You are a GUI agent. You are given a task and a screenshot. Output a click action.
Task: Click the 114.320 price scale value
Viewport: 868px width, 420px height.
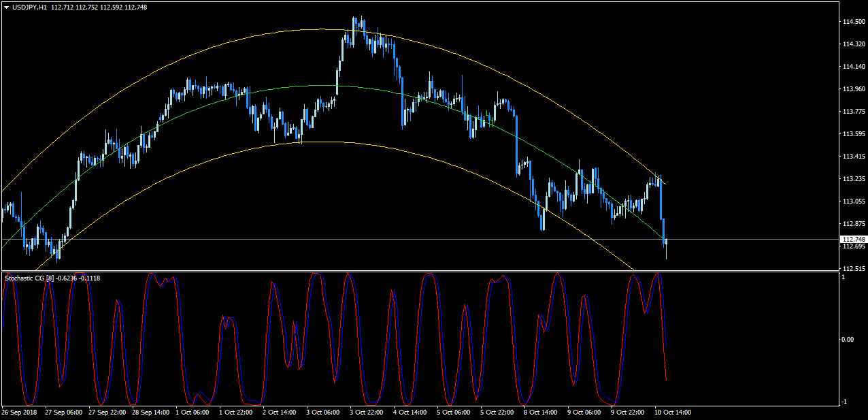click(x=853, y=44)
